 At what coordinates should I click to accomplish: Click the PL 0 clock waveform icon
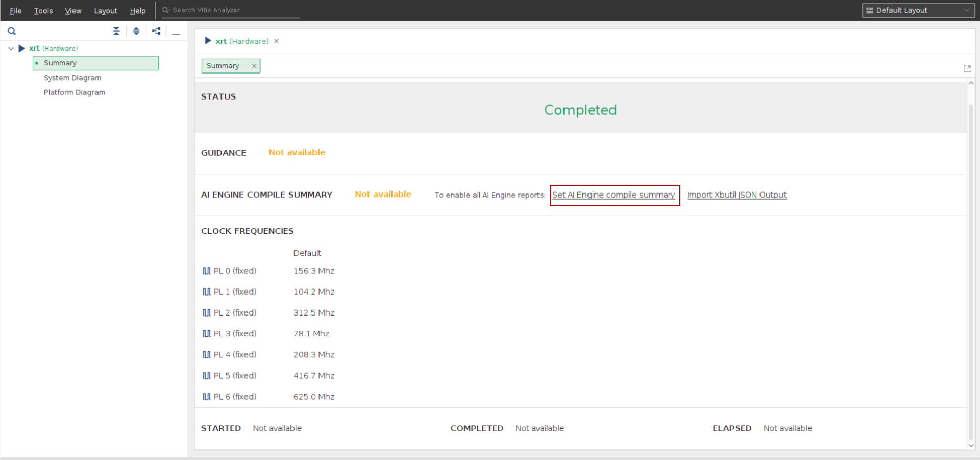pos(206,271)
